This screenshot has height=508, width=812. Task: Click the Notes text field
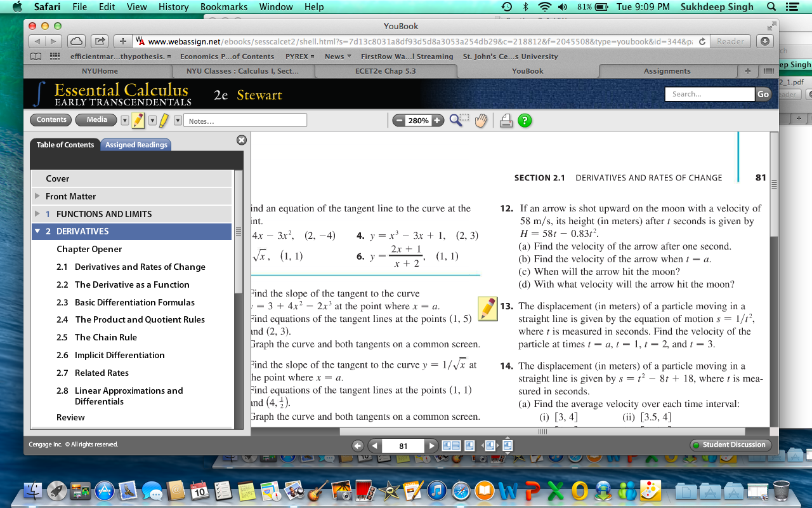tap(246, 120)
